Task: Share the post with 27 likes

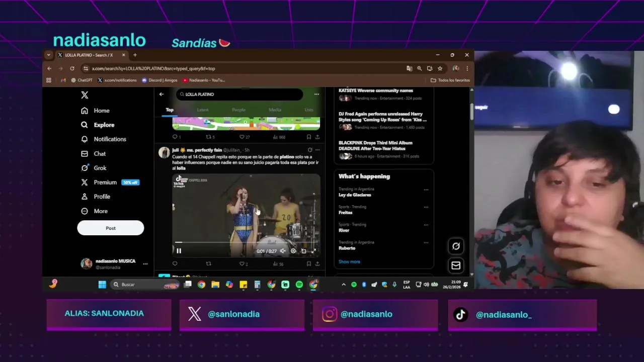Action: tap(317, 137)
